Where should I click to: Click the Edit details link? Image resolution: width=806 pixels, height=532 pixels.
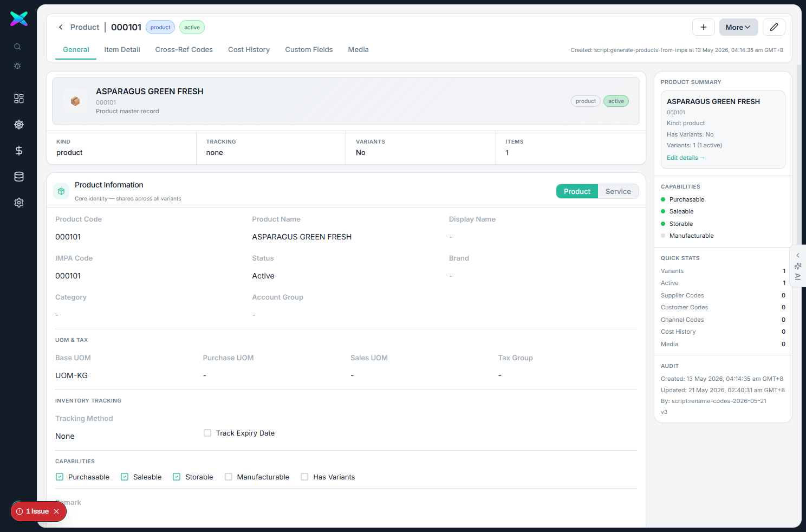tap(686, 158)
